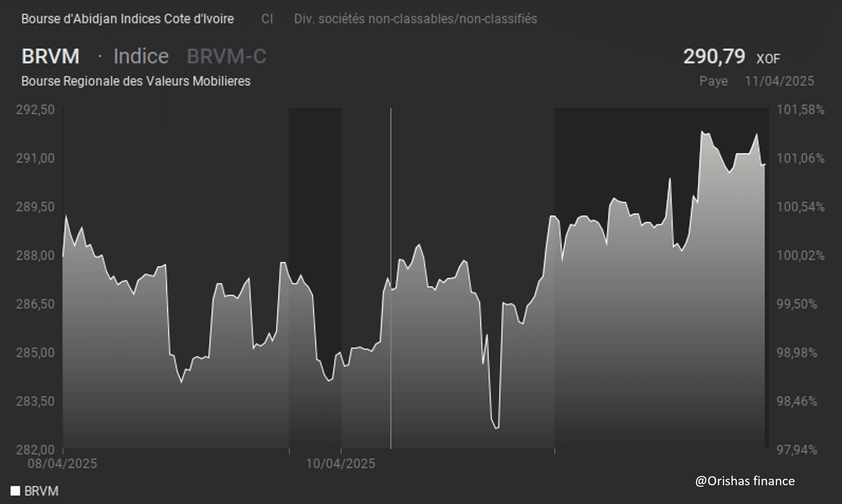Click 'Div. sociétés non-classables/non-classifiés' sector label
Image resolution: width=842 pixels, height=504 pixels.
415,19
